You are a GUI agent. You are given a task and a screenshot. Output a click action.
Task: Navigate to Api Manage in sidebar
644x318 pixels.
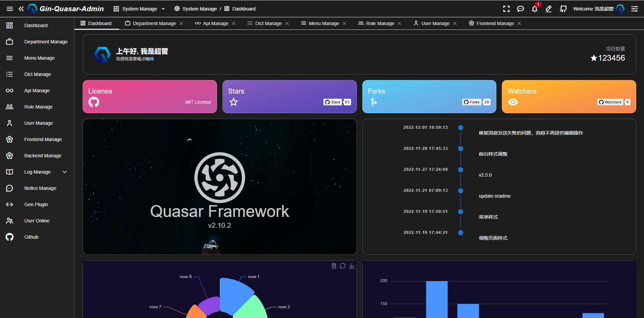click(37, 91)
